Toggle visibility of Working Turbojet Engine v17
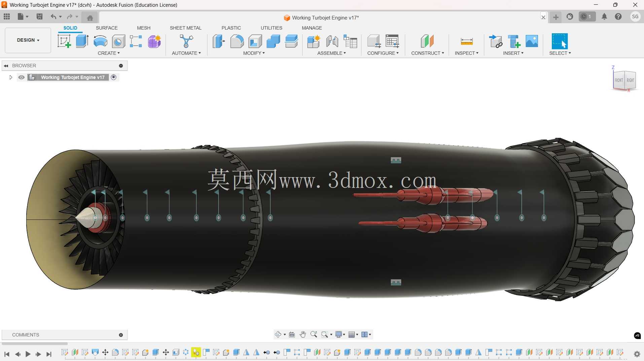644x361 pixels. coord(21,77)
